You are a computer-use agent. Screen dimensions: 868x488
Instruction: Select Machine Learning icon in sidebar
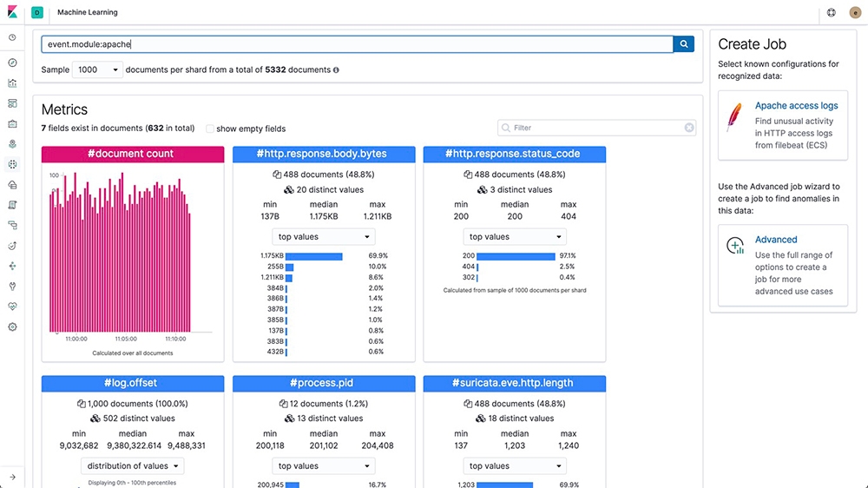coord(12,164)
